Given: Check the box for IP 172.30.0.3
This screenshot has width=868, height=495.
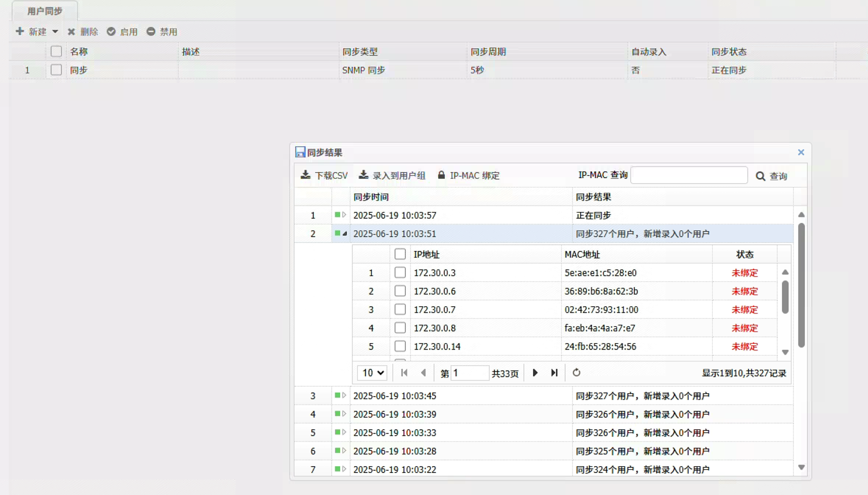Looking at the screenshot, I should 400,273.
